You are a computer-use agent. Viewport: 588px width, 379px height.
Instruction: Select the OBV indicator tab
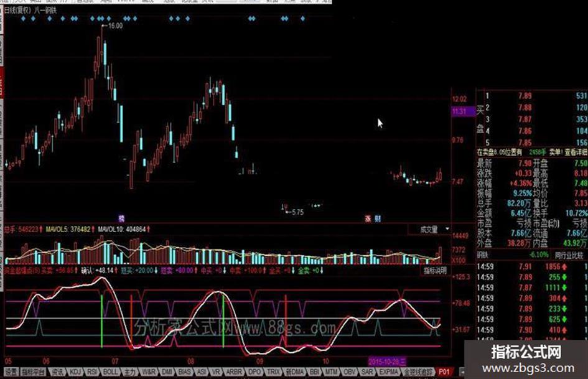point(349,372)
